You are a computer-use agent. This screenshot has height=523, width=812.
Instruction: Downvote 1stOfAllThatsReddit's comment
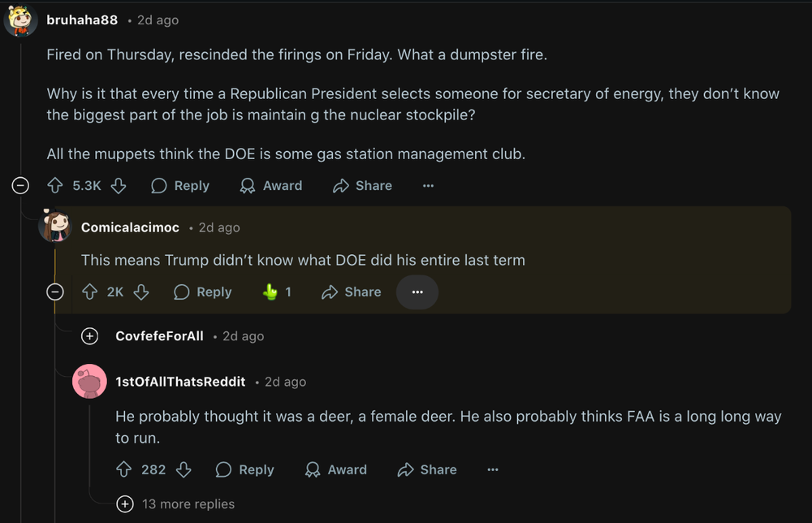pos(184,469)
